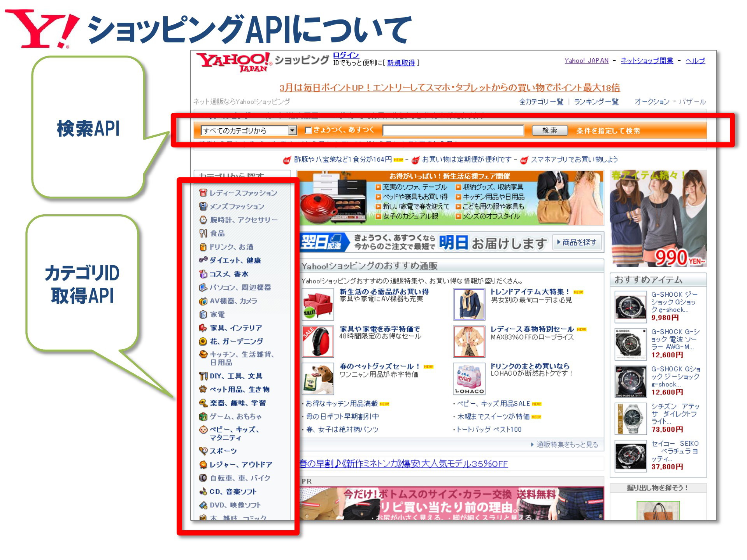Click the appliance icon beside 家電
Screen dimensions: 747x560
pyautogui.click(x=203, y=314)
